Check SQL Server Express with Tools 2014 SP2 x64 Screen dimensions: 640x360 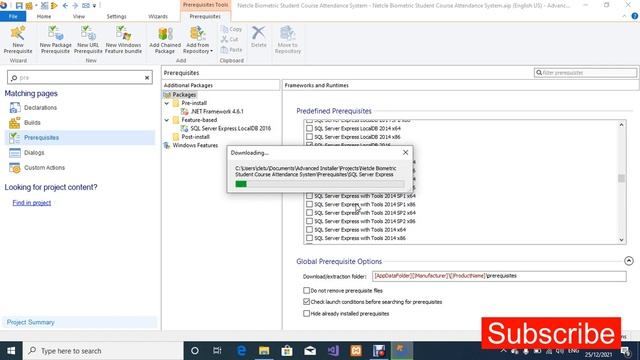point(309,213)
